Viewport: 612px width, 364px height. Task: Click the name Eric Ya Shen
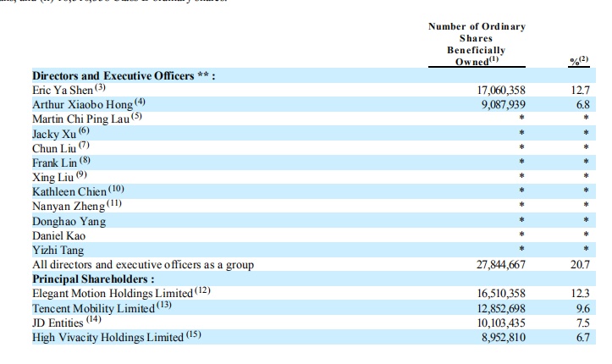[x=63, y=90]
